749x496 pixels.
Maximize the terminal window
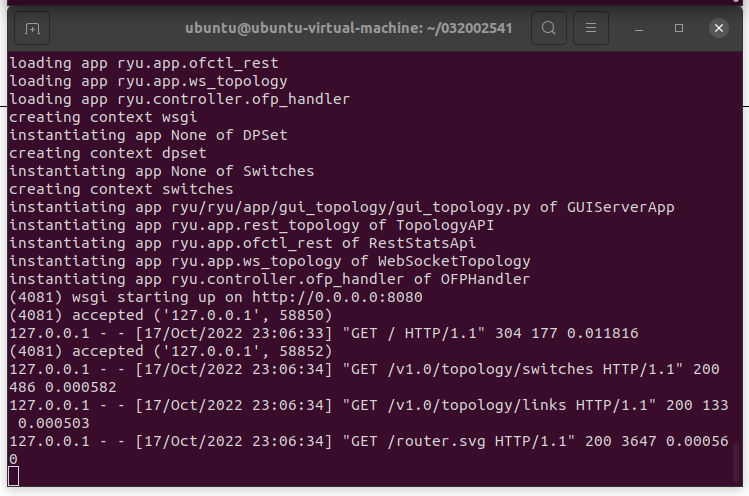[x=679, y=28]
